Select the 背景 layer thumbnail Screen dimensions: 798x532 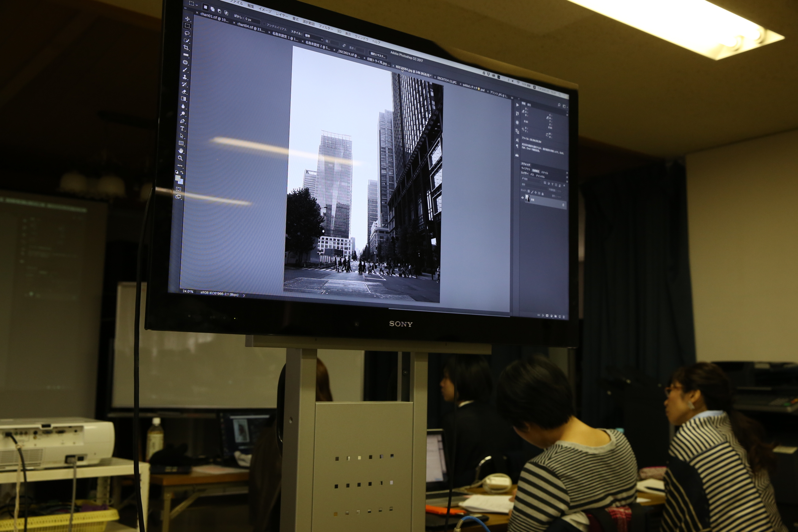click(527, 198)
